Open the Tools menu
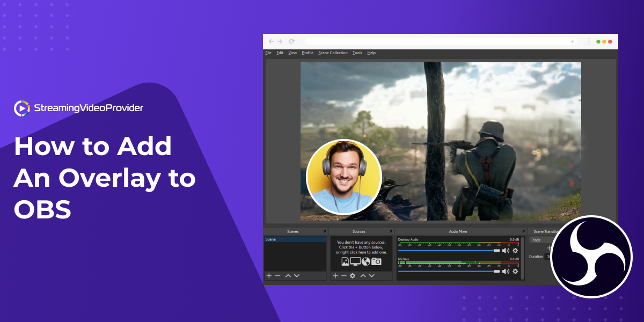This screenshot has height=322, width=644. [357, 53]
